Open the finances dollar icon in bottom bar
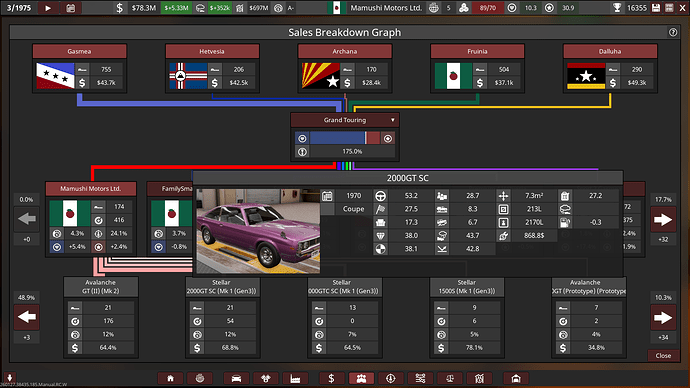Viewport: 690px width, 388px height. click(x=331, y=378)
